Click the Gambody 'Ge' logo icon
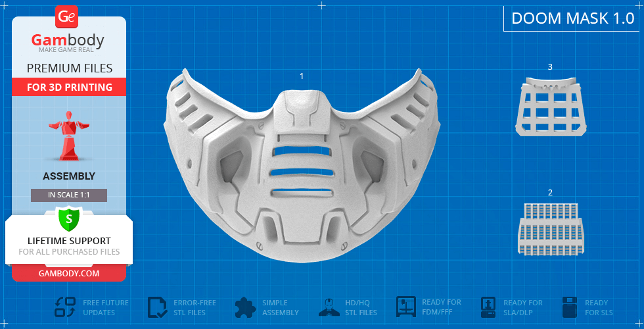The height and width of the screenshot is (329, 644). point(66,16)
